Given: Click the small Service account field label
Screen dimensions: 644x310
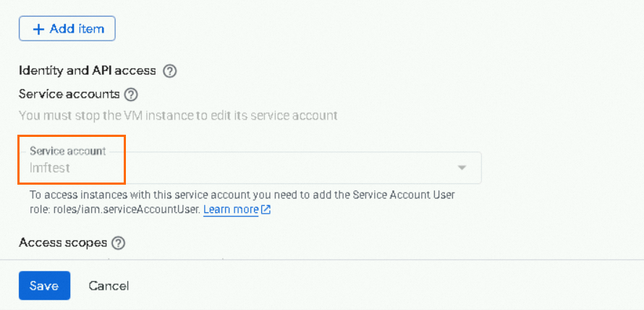Looking at the screenshot, I should pyautogui.click(x=67, y=151).
